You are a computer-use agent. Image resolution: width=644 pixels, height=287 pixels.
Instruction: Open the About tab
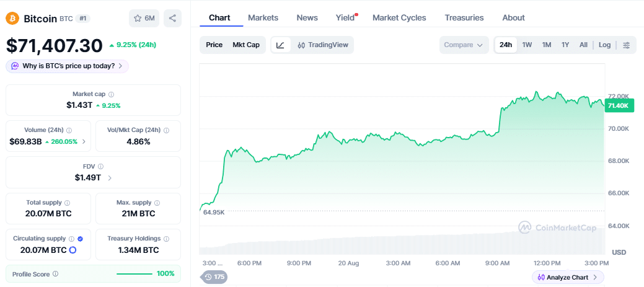(x=513, y=17)
